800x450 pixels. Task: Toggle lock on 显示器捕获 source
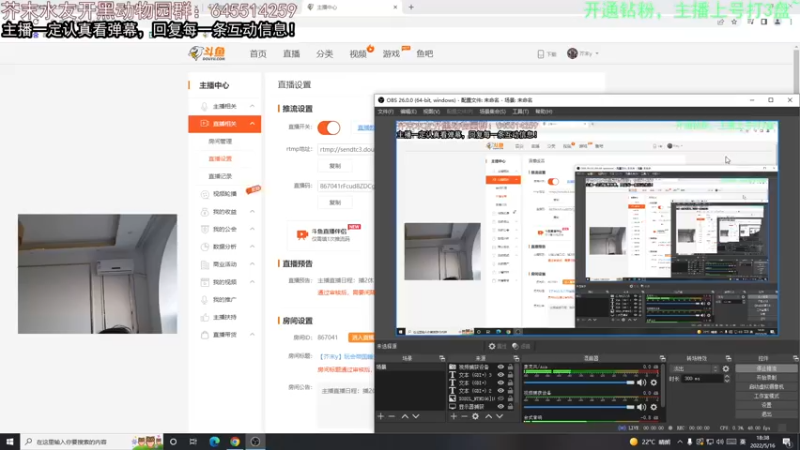pyautogui.click(x=510, y=407)
